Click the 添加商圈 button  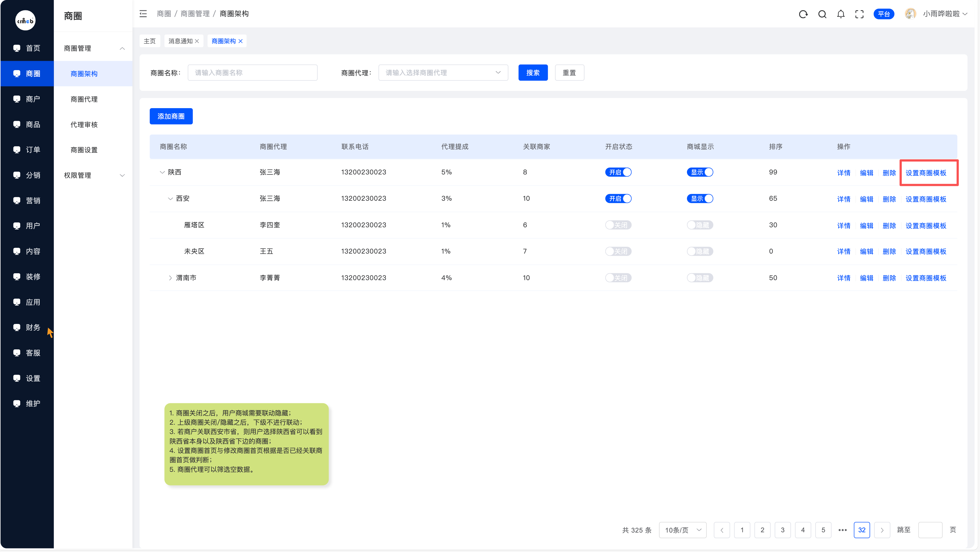(171, 116)
